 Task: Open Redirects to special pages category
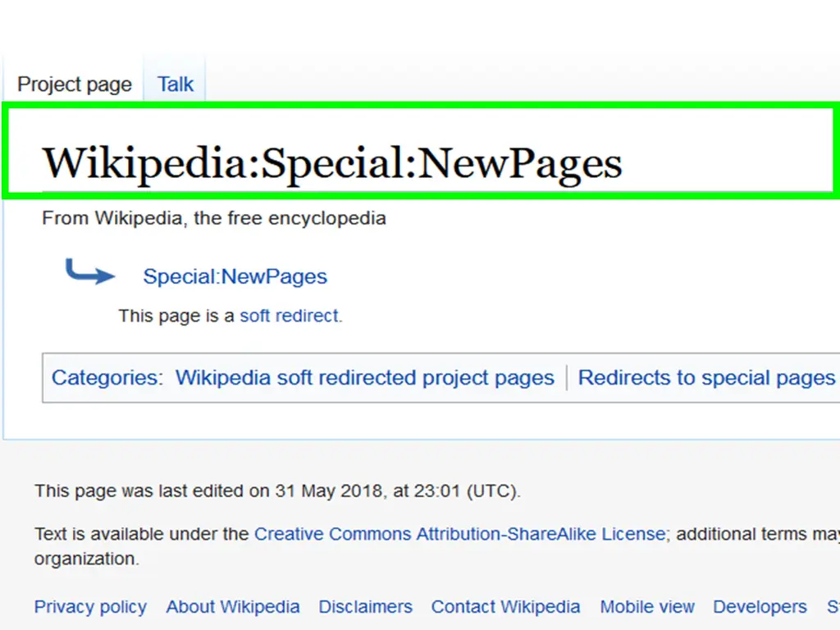pos(706,377)
